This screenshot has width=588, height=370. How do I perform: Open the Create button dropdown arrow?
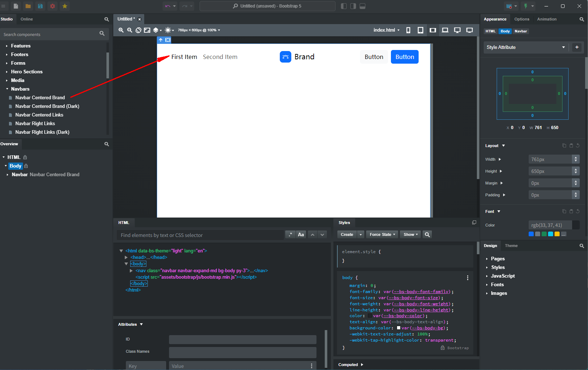pos(361,234)
